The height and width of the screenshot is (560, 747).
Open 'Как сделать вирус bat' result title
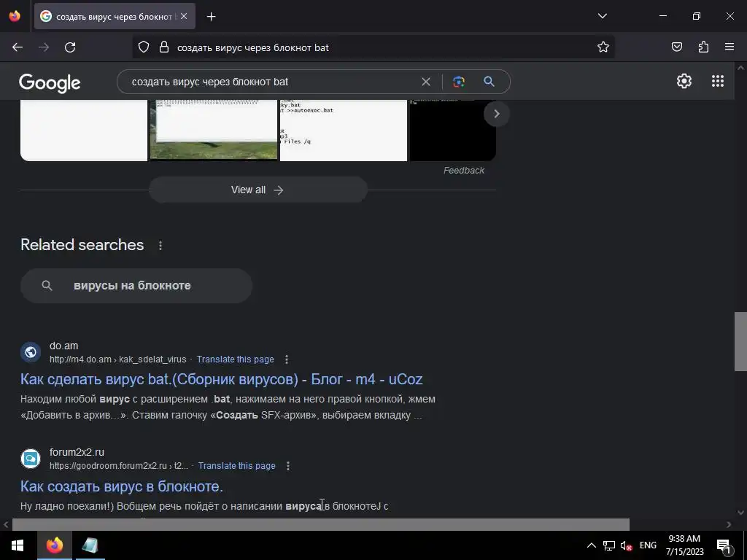click(x=222, y=379)
